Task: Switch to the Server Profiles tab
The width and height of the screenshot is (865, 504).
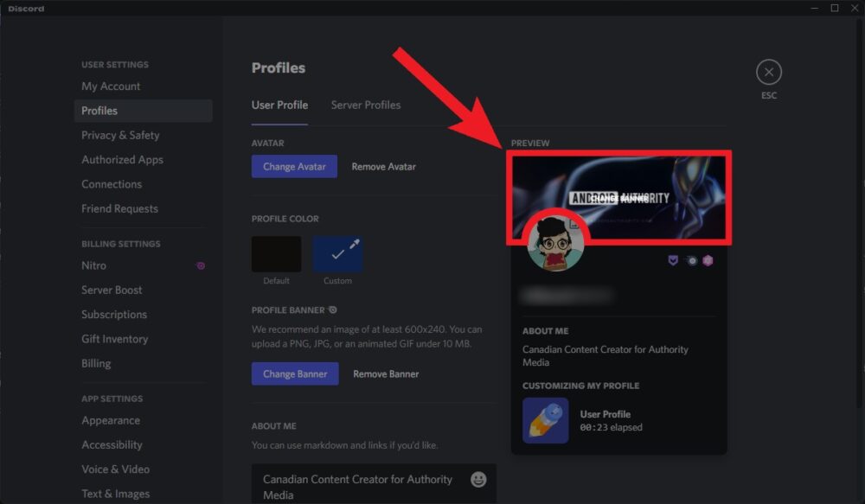Action: point(365,105)
